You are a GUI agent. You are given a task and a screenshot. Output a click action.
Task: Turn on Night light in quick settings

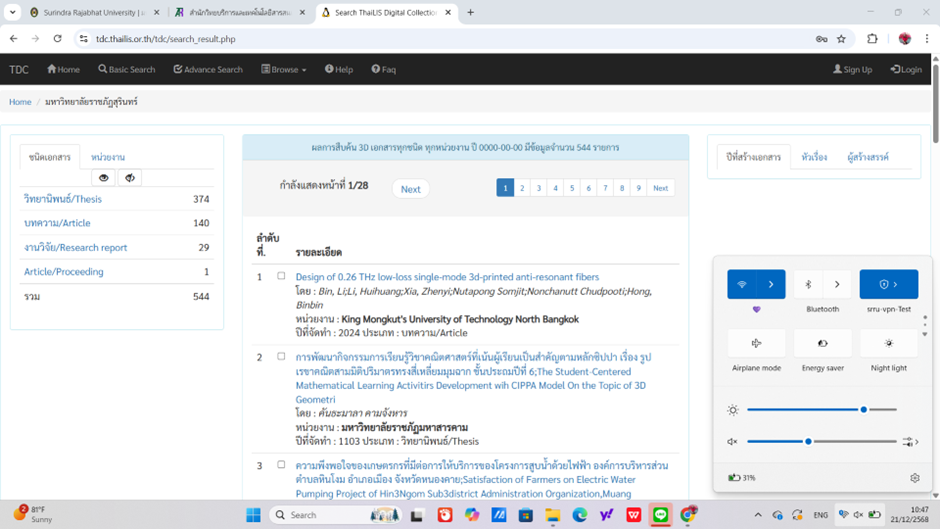pos(888,343)
